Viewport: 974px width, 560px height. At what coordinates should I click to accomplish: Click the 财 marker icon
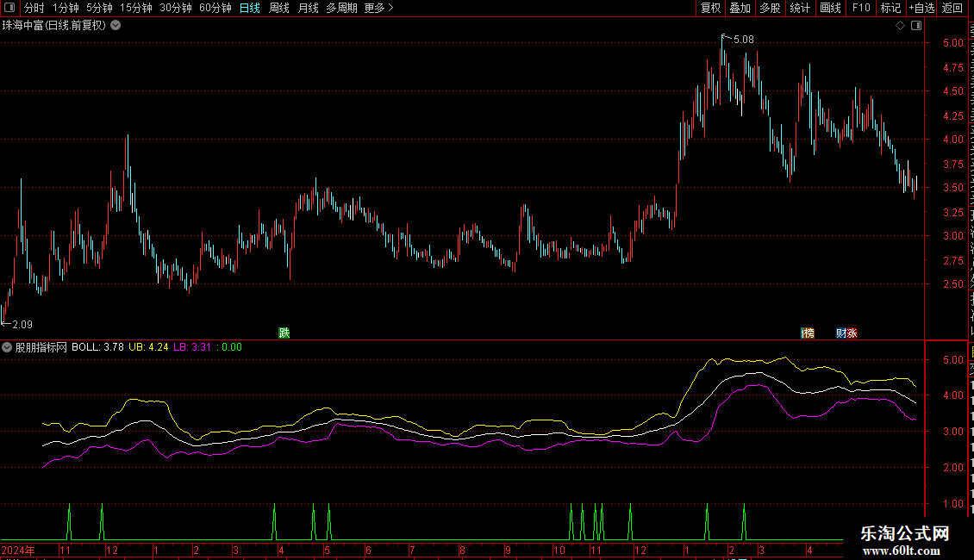[841, 333]
